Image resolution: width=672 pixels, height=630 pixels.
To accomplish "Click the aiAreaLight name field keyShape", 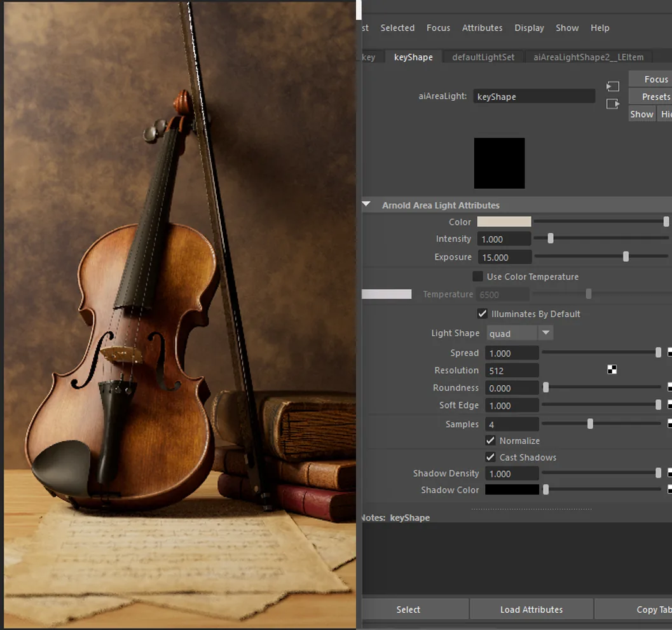I will click(534, 97).
